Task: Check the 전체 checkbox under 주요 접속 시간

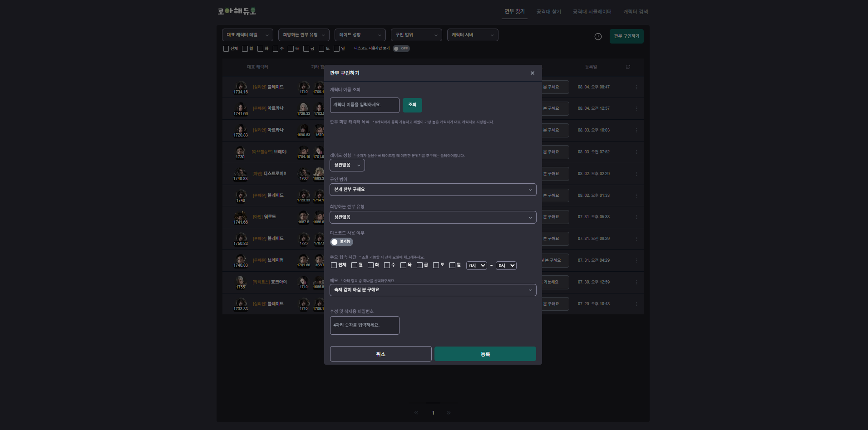Action: pyautogui.click(x=334, y=265)
